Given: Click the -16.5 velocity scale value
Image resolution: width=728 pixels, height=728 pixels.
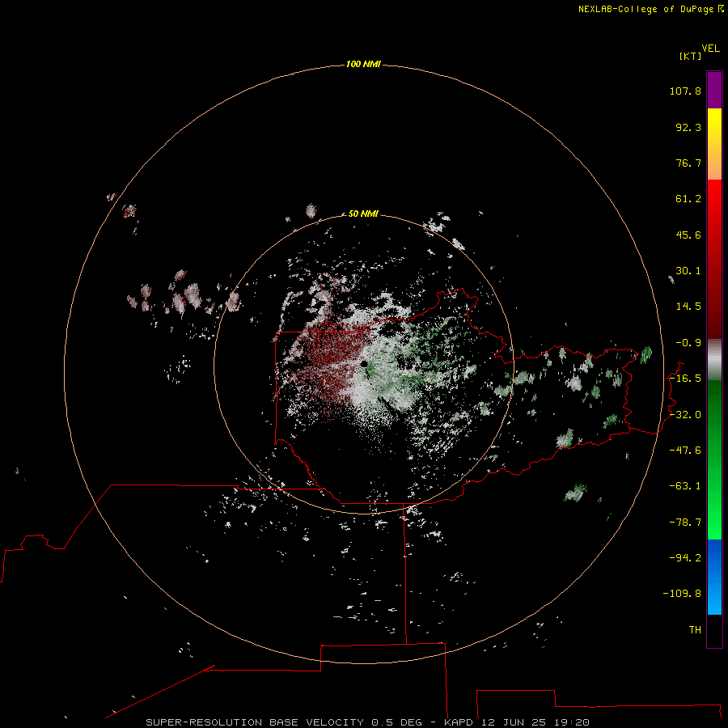Looking at the screenshot, I should [685, 379].
